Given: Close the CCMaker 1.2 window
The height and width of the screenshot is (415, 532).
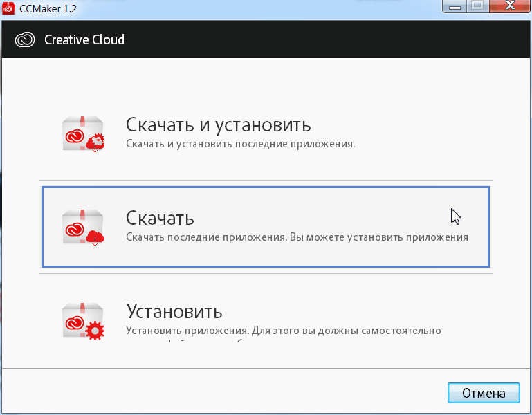Looking at the screenshot, I should 510,6.
